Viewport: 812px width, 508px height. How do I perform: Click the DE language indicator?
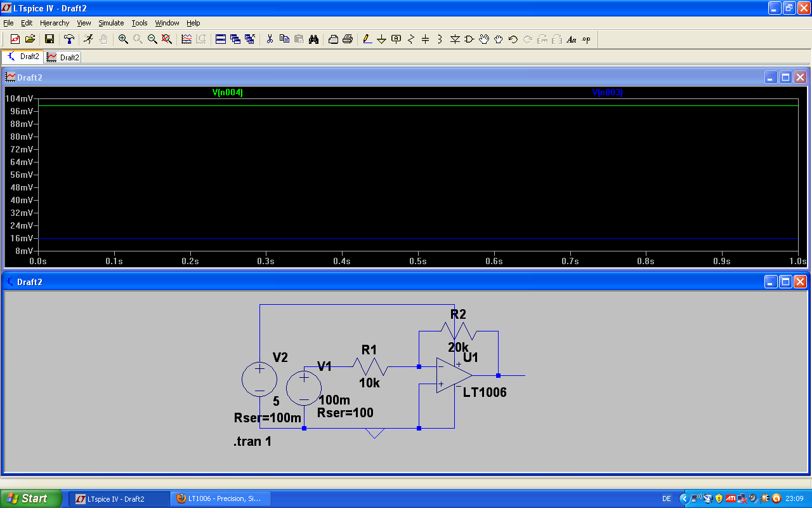pos(667,499)
